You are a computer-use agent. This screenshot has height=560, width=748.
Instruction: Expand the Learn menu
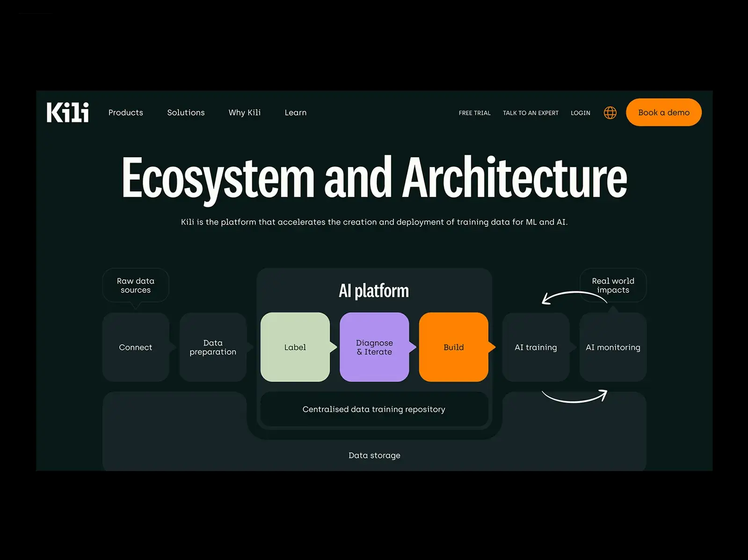point(296,113)
